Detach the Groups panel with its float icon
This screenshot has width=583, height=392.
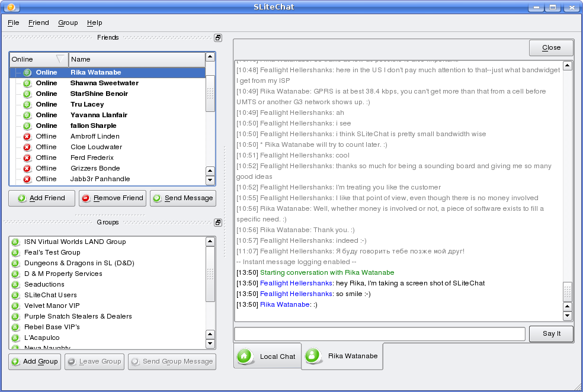[x=218, y=223]
